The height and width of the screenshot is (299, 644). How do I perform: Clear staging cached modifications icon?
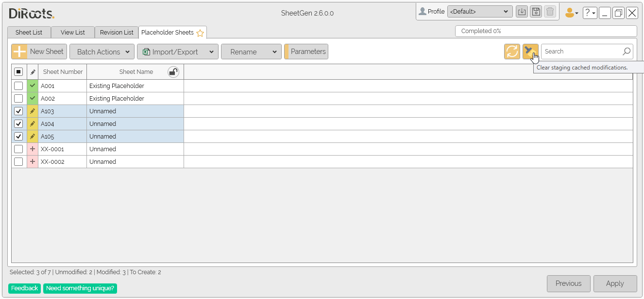pos(530,52)
